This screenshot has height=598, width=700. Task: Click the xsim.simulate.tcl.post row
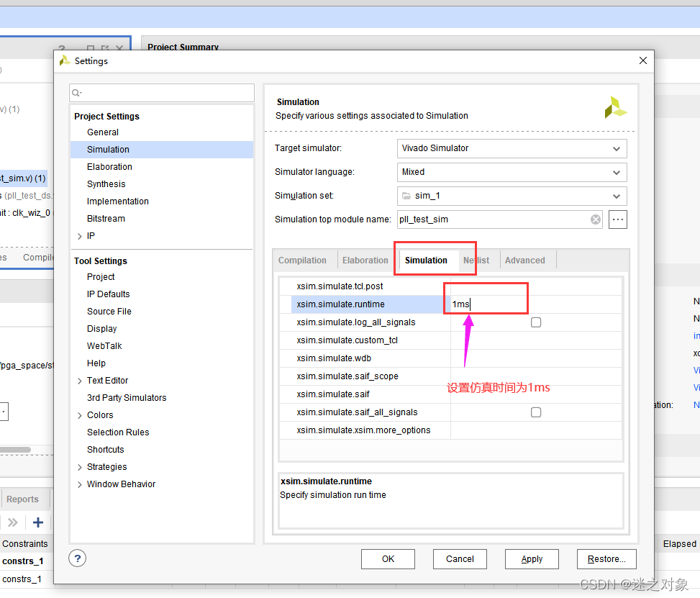point(451,286)
